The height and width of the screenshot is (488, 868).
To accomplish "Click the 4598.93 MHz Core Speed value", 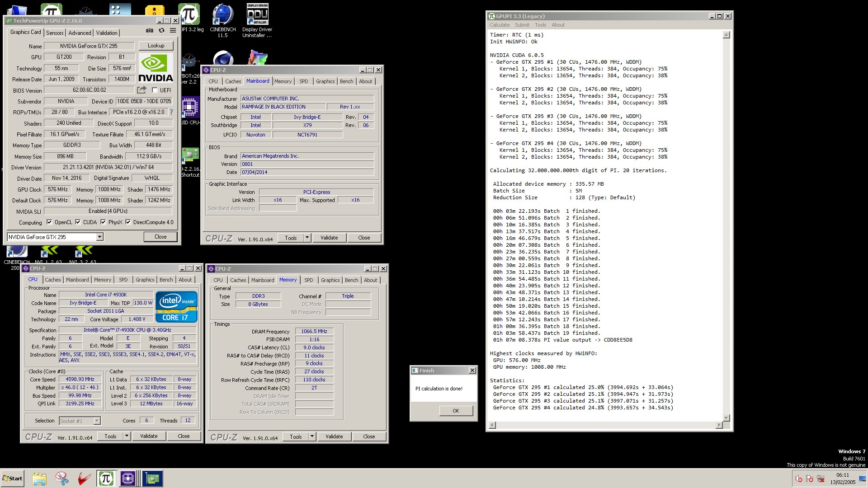I will tap(80, 380).
